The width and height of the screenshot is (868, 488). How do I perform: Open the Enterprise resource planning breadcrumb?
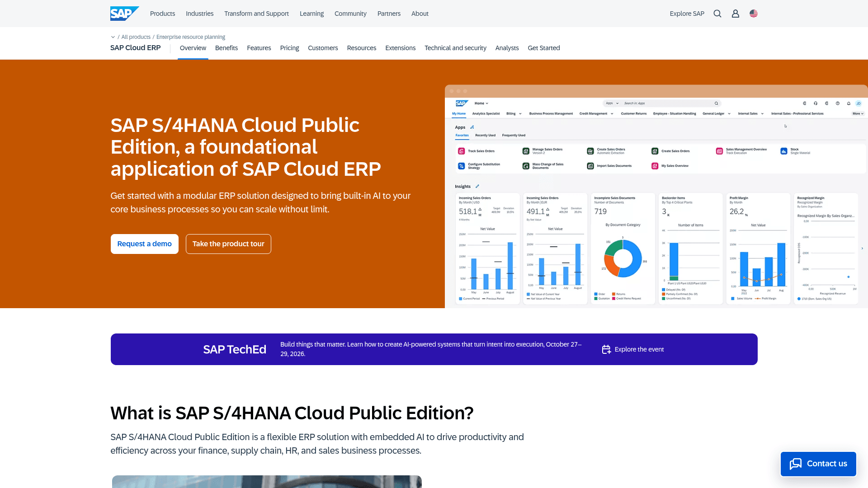click(x=191, y=37)
